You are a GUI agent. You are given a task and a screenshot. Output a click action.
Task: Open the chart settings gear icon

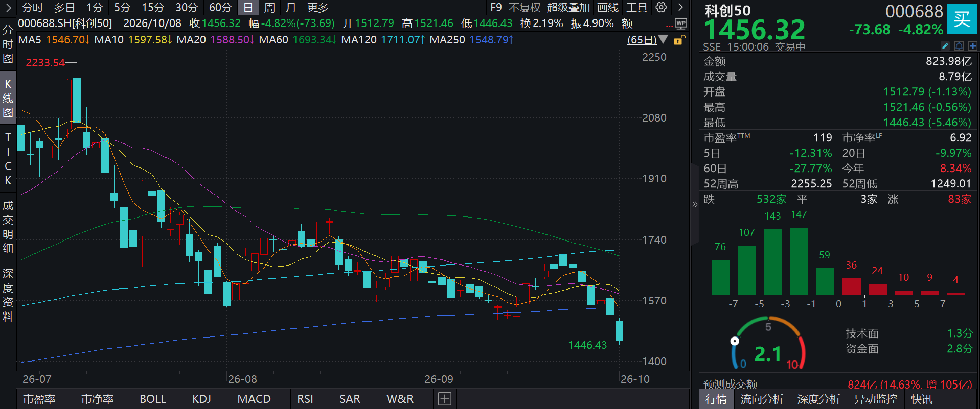tap(661, 7)
